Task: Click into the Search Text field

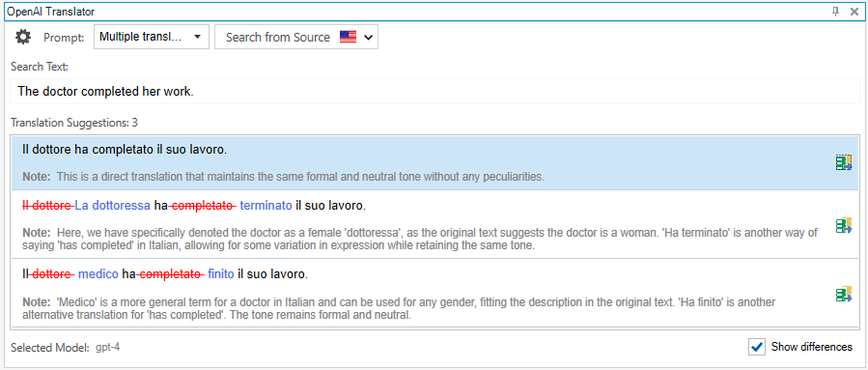Action: coord(434,91)
